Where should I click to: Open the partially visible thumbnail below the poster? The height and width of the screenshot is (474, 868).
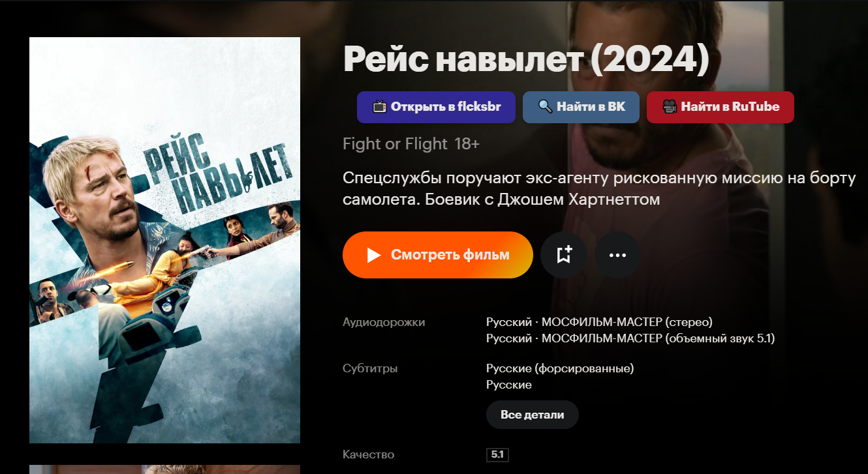[x=164, y=469]
